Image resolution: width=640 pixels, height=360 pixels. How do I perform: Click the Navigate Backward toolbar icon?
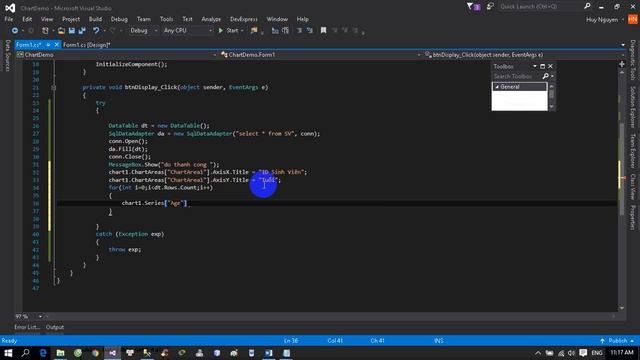(x=15, y=31)
